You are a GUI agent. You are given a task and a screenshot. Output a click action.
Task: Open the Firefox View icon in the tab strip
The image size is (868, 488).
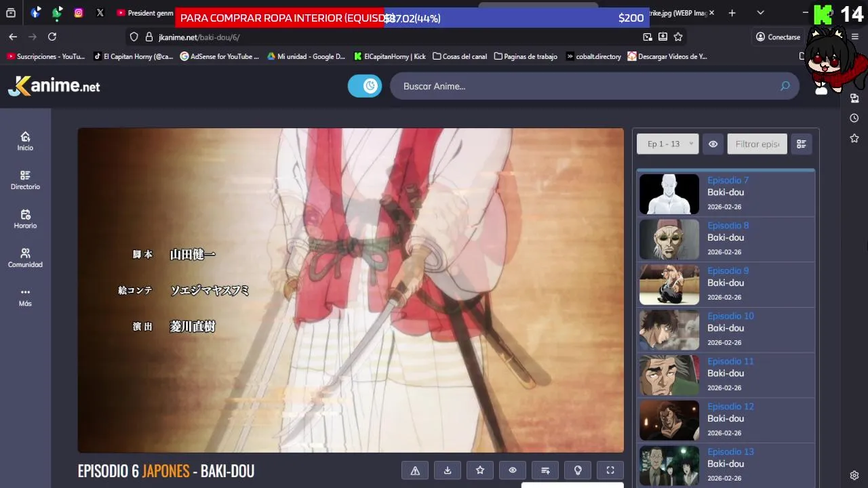[11, 13]
